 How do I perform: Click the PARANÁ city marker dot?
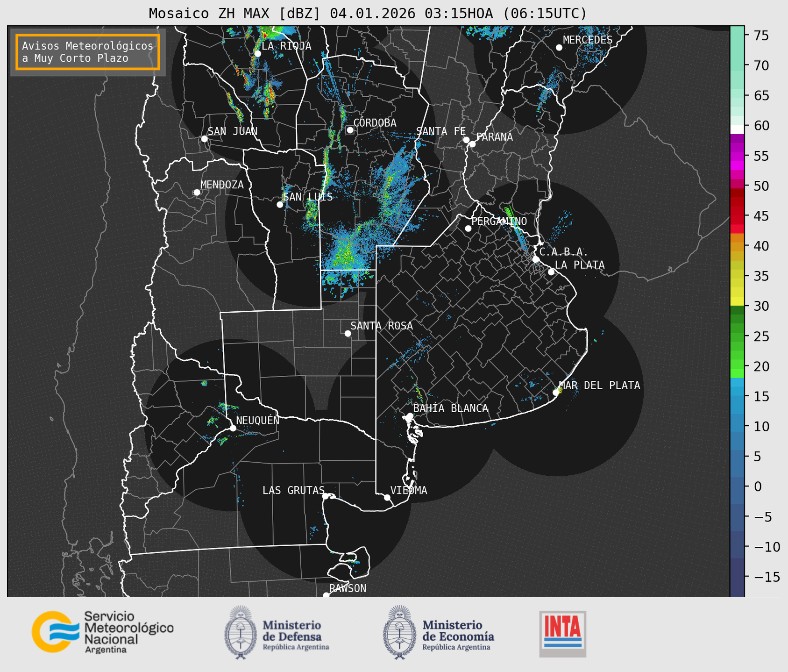[472, 144]
